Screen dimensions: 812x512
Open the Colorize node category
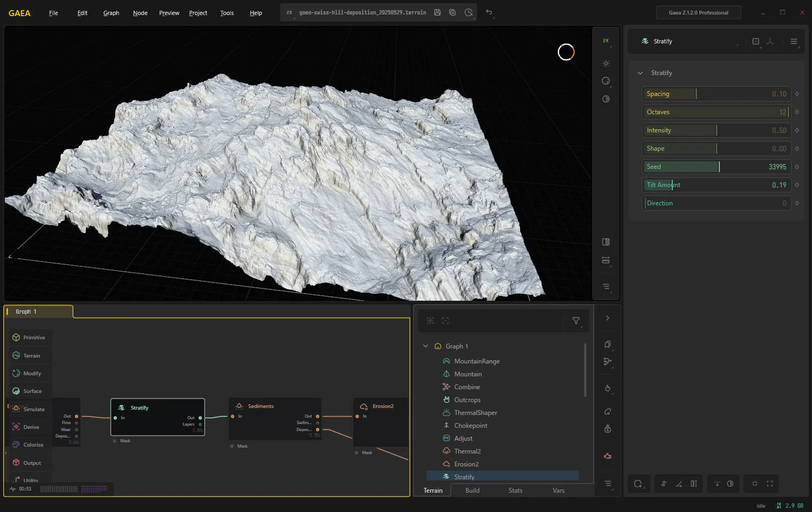point(29,444)
